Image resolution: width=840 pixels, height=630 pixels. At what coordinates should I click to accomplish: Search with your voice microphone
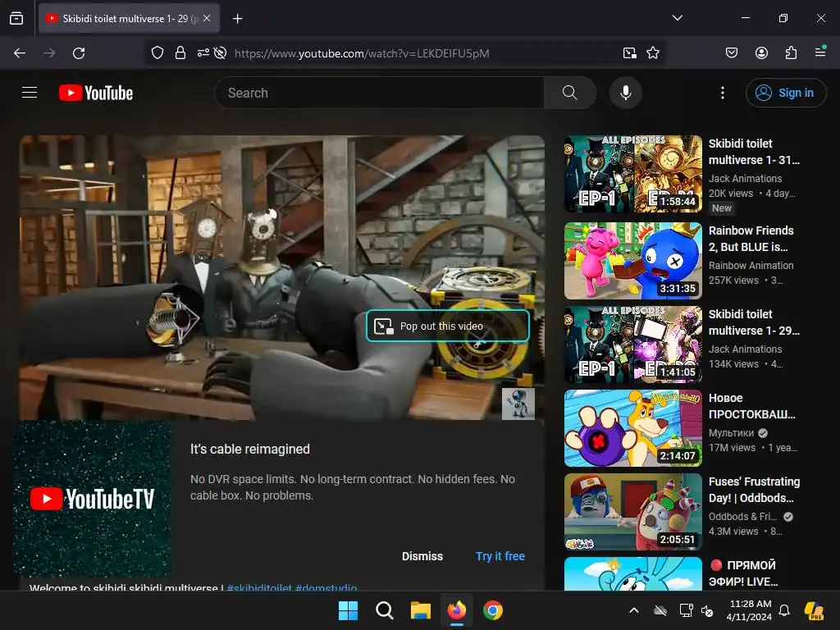point(625,93)
